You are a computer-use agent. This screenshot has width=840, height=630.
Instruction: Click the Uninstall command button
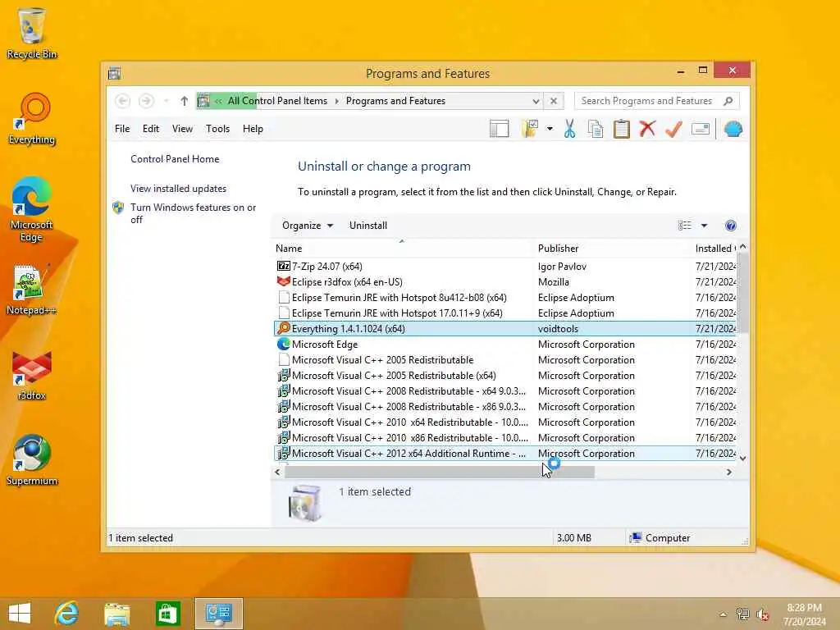click(x=368, y=226)
